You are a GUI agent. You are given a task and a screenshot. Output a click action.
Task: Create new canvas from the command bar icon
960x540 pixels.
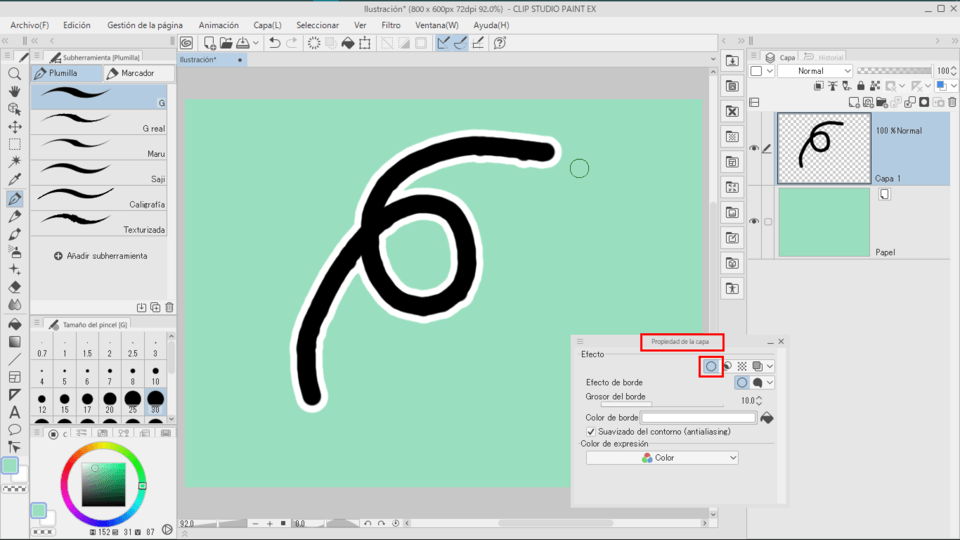209,43
